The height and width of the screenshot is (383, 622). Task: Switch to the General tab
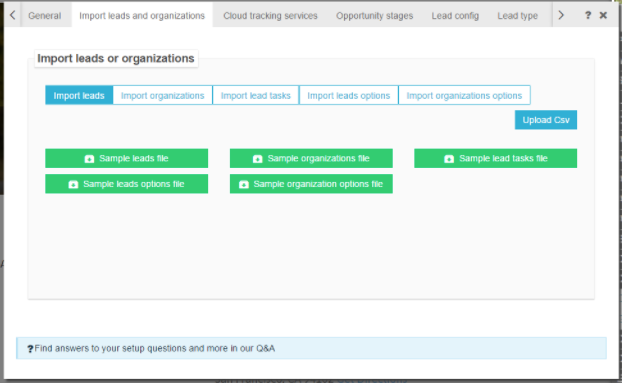44,15
